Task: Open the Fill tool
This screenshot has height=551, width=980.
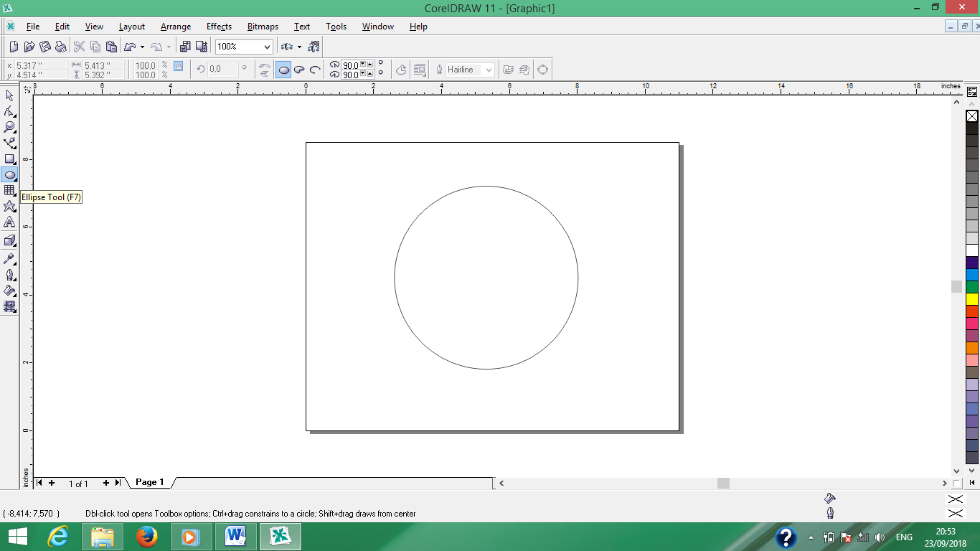Action: [x=10, y=291]
